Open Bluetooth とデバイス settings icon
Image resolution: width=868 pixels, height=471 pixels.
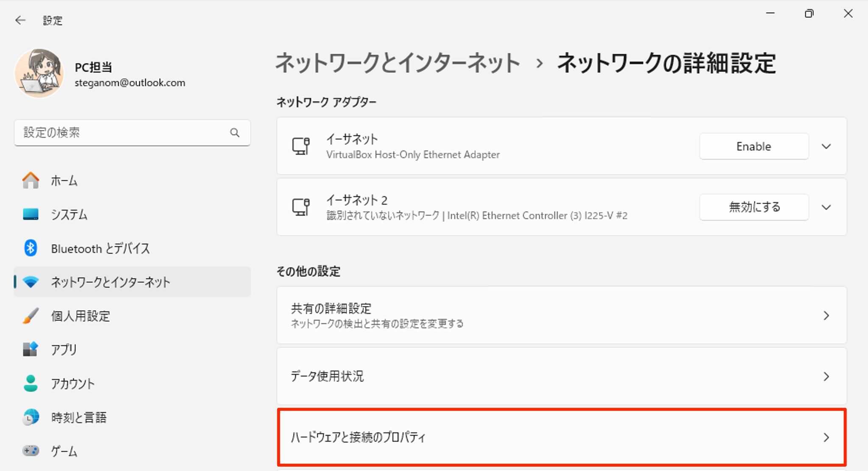pos(30,248)
